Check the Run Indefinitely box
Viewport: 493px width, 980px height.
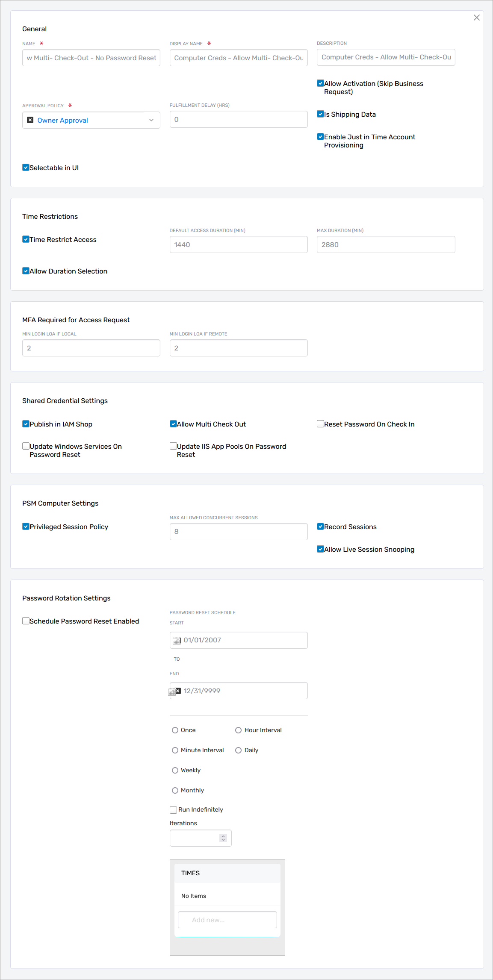click(x=173, y=810)
